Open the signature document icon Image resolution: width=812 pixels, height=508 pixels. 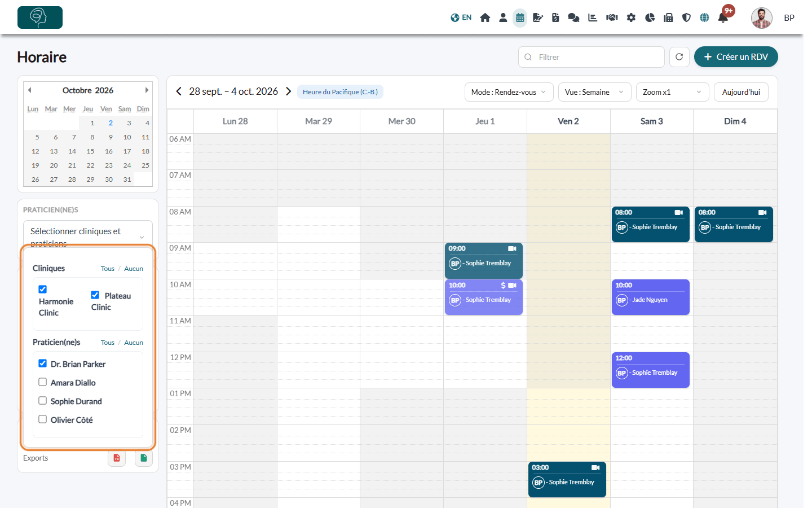point(538,17)
